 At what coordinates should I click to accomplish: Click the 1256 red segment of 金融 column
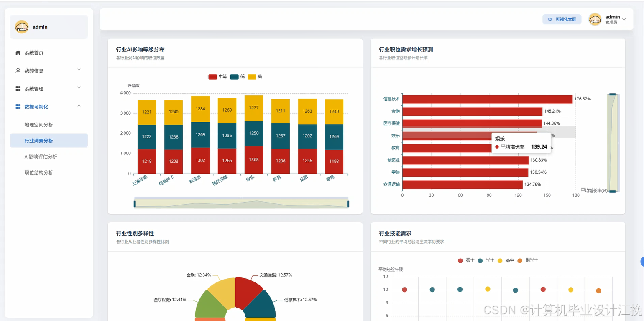(x=307, y=161)
